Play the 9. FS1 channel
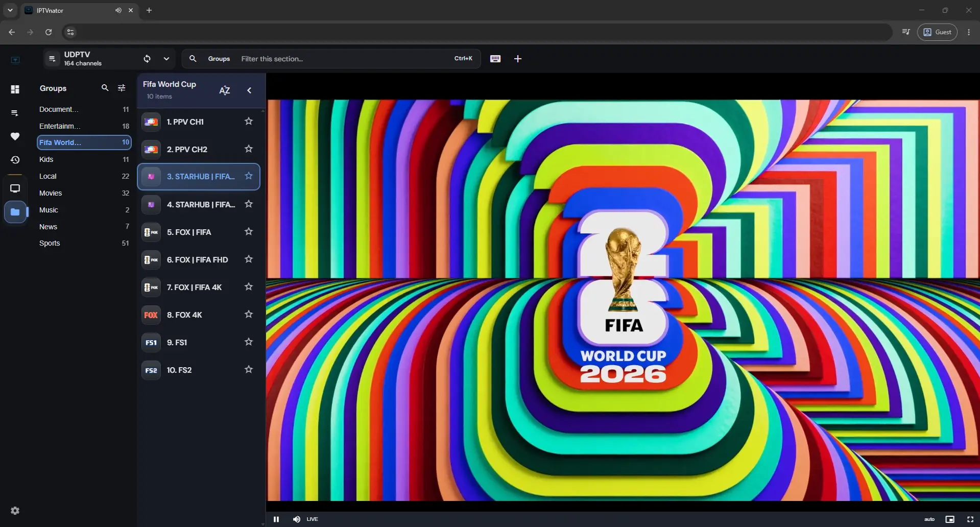The image size is (980, 527). 199,342
